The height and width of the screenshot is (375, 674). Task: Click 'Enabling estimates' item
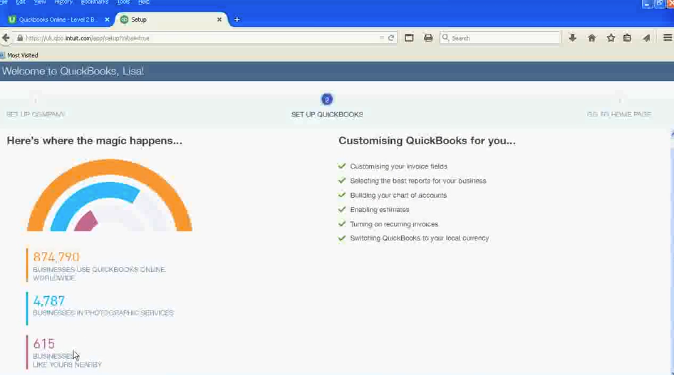pos(380,210)
